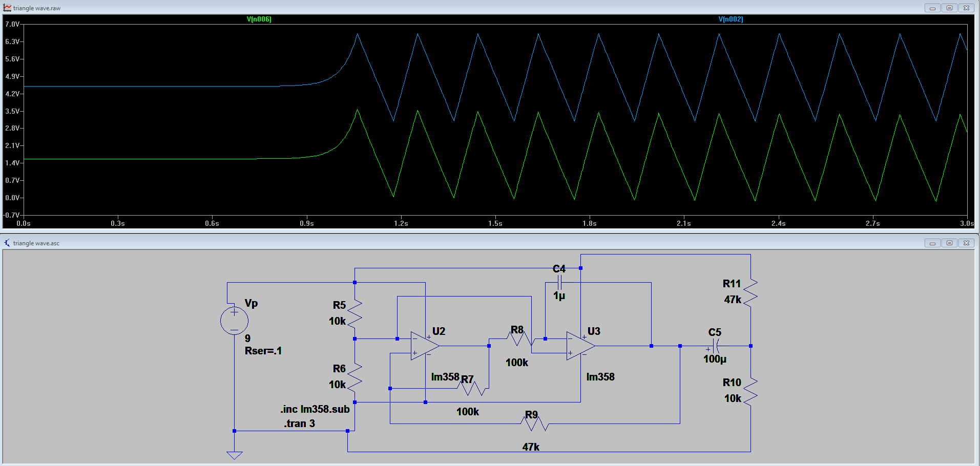Close the triangle wave.asc window
This screenshot has width=980, height=466.
click(x=966, y=243)
